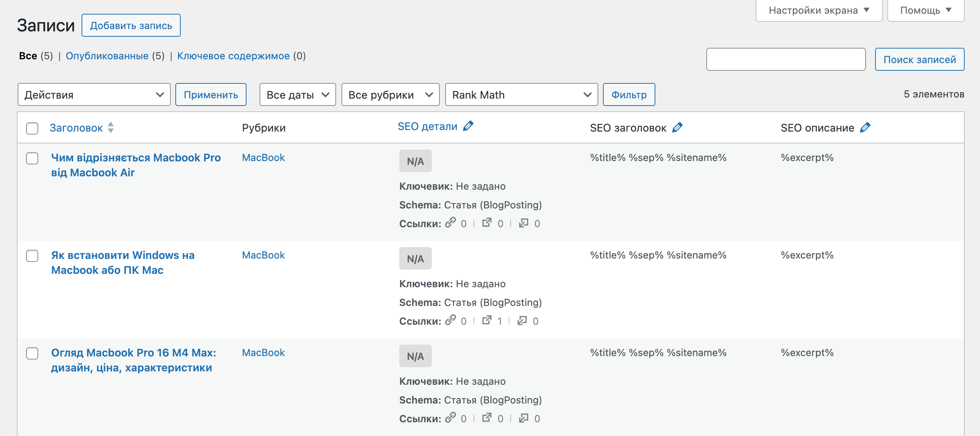Viewport: 980px width, 436px height.
Task: Click Schema: Статья (BlogPosting) in Чим відрізняється row
Action: coord(470,205)
